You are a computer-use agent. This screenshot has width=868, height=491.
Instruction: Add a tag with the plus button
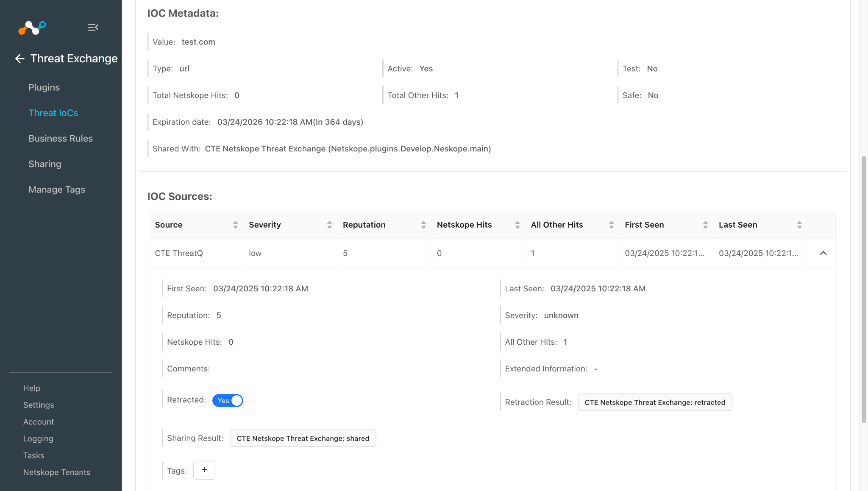click(204, 470)
